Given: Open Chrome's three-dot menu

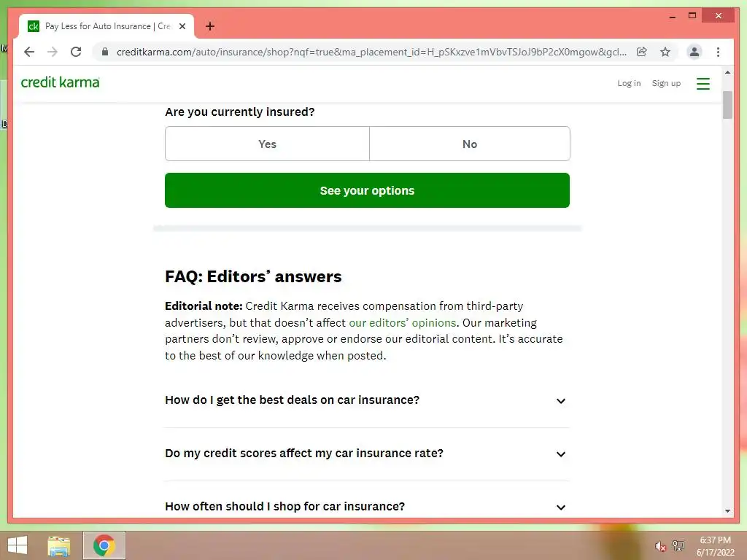Looking at the screenshot, I should click(718, 52).
